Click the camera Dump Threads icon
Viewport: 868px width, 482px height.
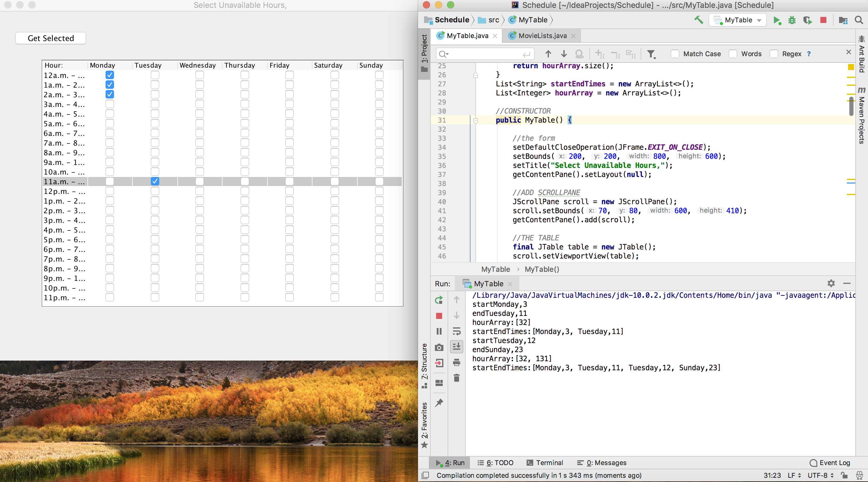439,347
